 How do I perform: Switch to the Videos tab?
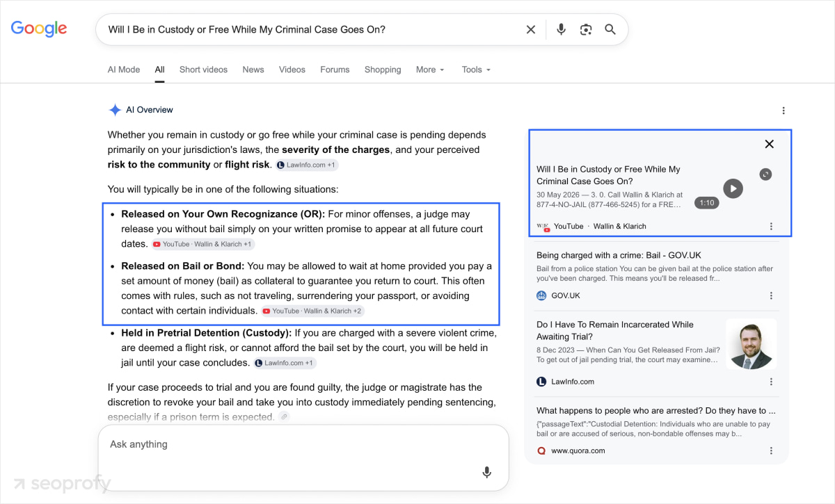pos(292,70)
